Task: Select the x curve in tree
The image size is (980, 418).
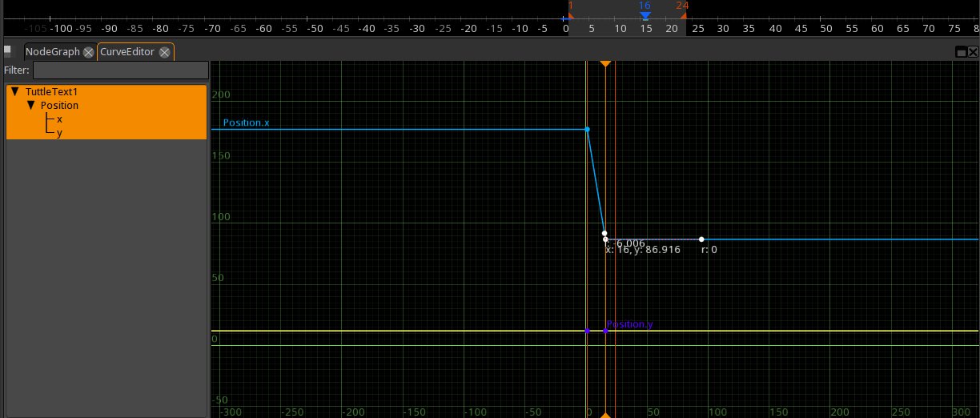Action: (59, 119)
